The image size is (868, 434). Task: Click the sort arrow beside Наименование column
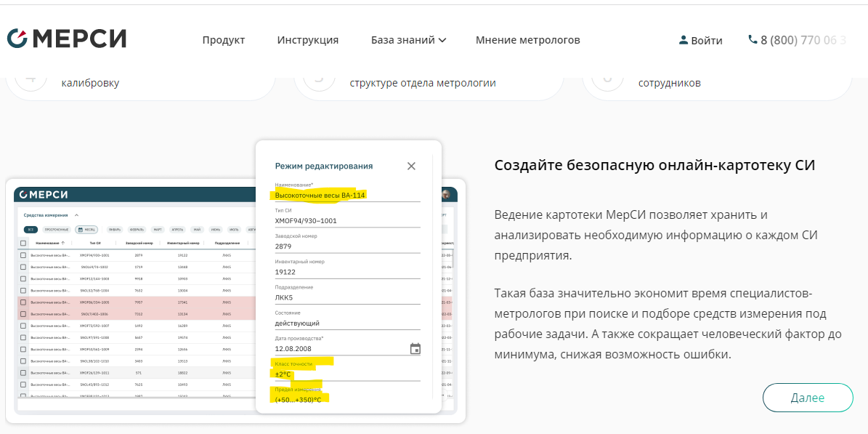pos(63,243)
